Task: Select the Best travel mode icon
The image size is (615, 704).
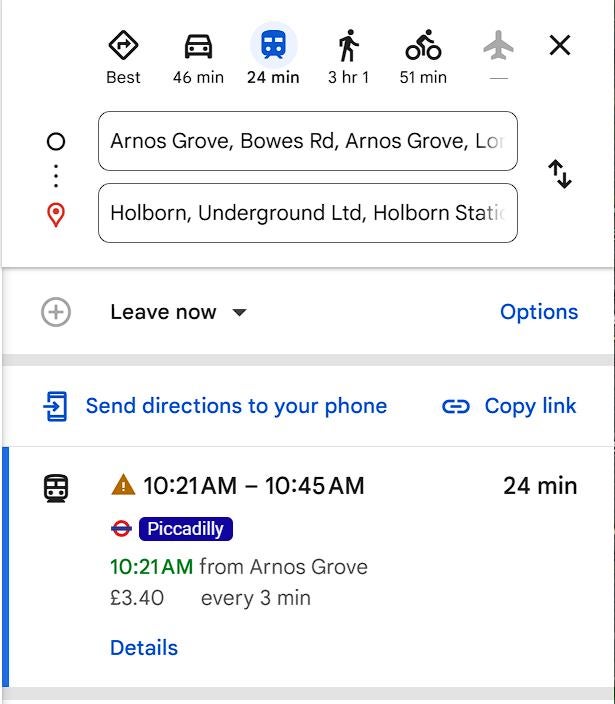Action: click(123, 46)
